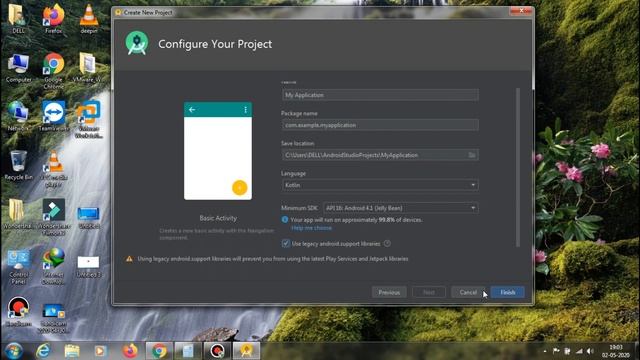The image size is (640, 360).
Task: Open the TeamViewer desktop shortcut
Action: click(54, 116)
